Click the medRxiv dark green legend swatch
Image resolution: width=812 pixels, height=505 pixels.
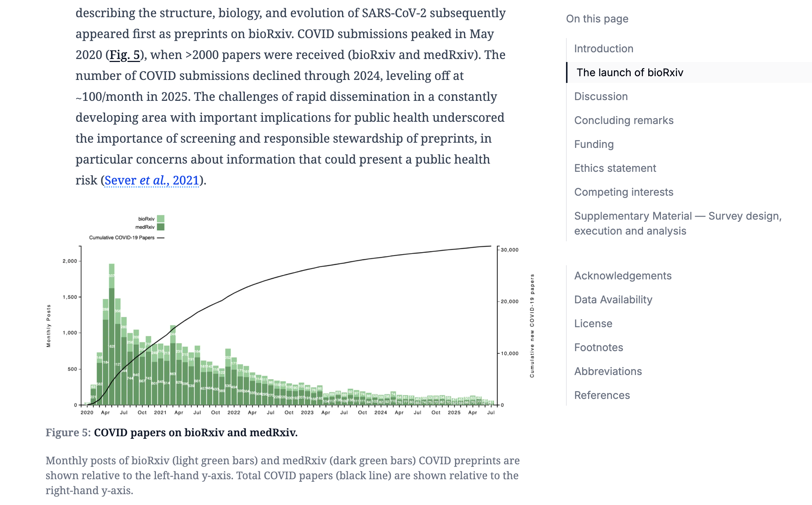[161, 227]
